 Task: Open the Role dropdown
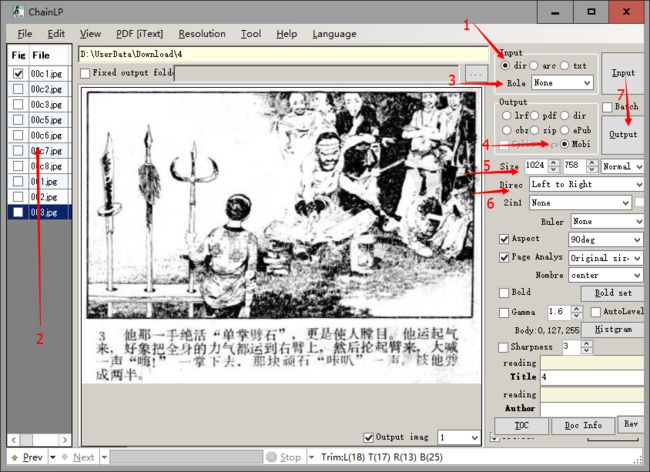(562, 83)
